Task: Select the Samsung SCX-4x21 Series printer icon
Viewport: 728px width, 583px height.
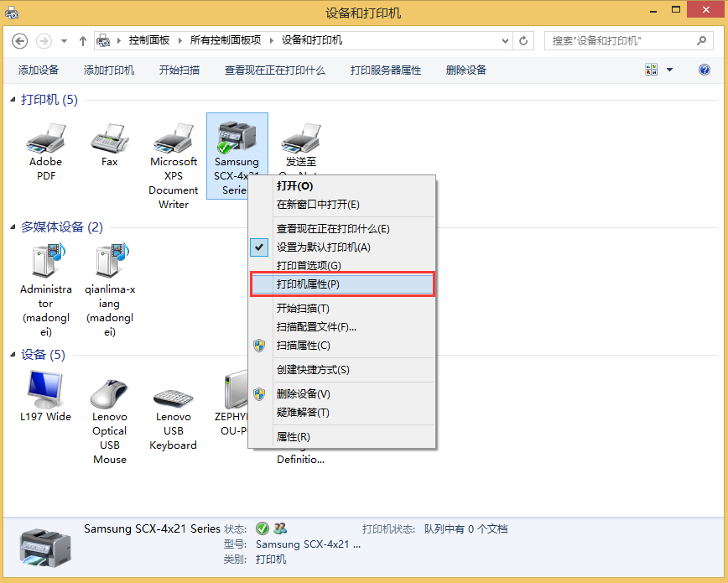Action: pos(237,137)
